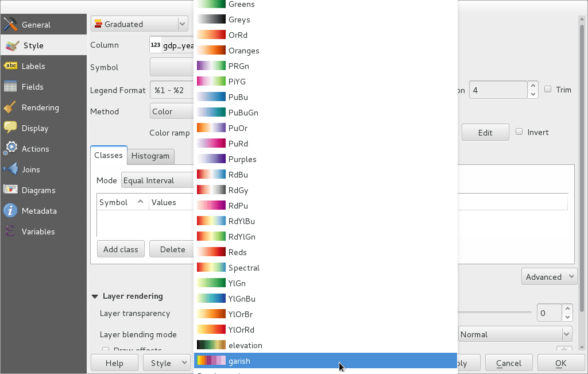The image size is (588, 374).
Task: Click the Add class button
Action: [121, 249]
